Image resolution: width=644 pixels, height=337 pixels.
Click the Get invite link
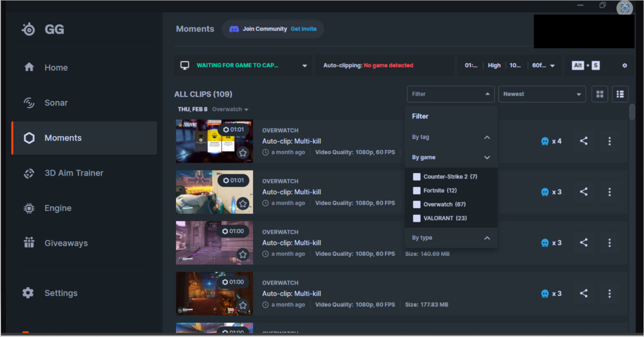pos(303,29)
